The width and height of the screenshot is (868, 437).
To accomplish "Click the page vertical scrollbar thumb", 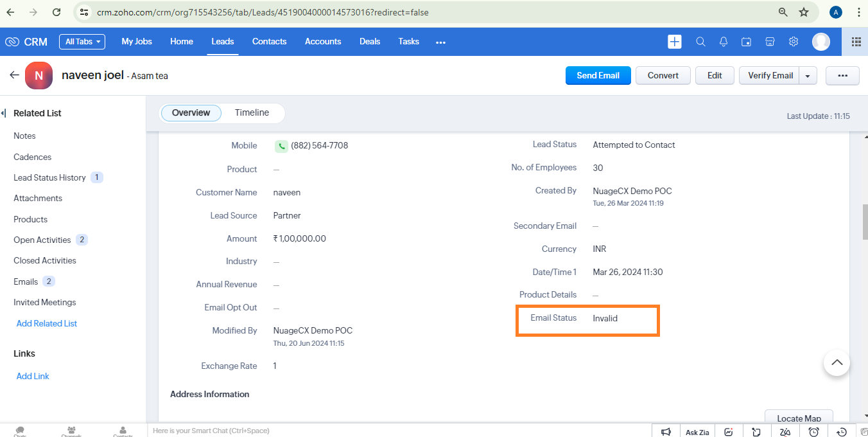I will click(864, 221).
